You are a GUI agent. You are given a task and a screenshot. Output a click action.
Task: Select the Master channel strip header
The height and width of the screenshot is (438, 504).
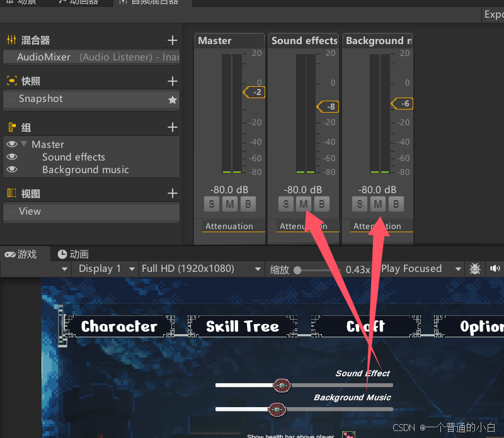point(229,41)
